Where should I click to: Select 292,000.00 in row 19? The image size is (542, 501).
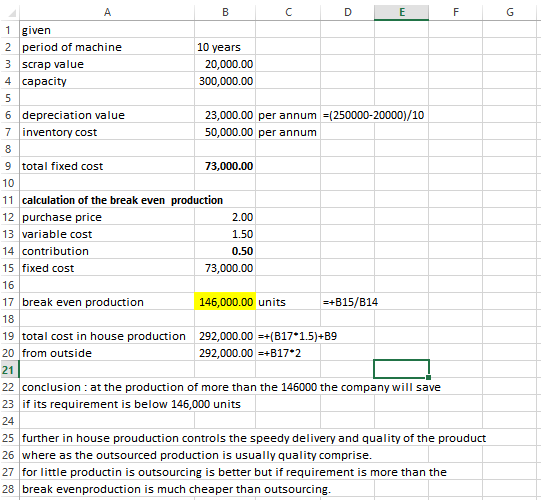(x=225, y=336)
